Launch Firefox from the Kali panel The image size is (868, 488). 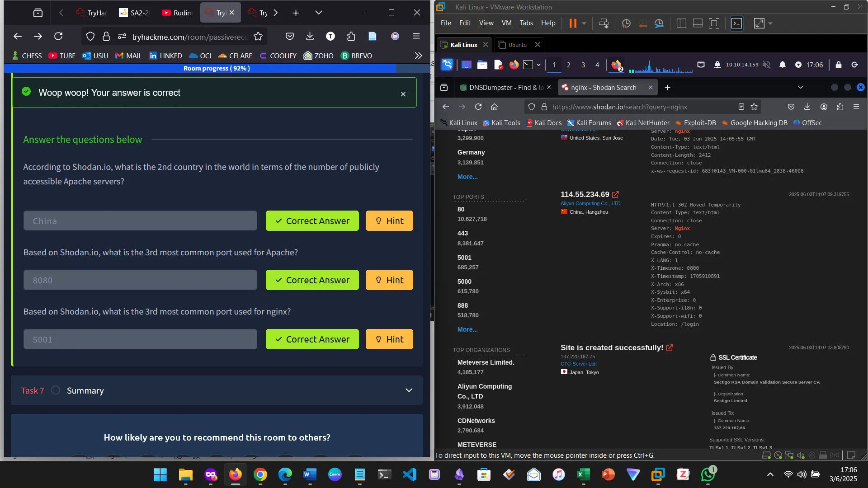[x=514, y=65]
